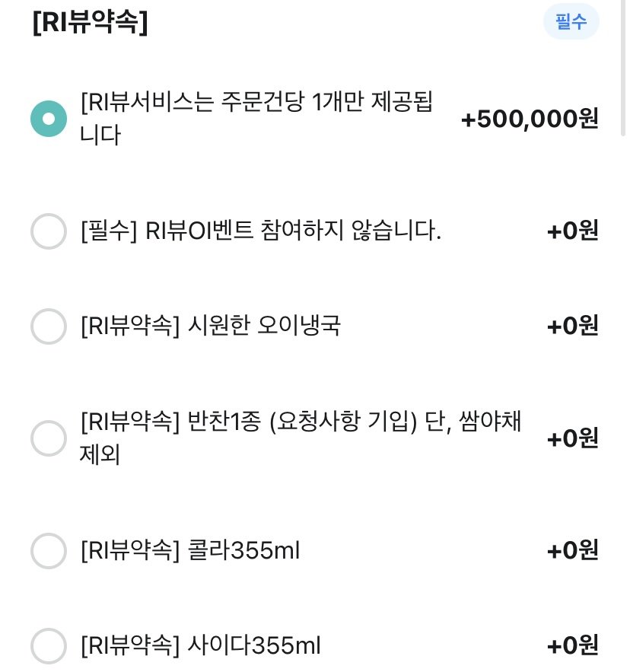Click the '주문건당 1개만 제공됩니다' option text

[x=256, y=119]
